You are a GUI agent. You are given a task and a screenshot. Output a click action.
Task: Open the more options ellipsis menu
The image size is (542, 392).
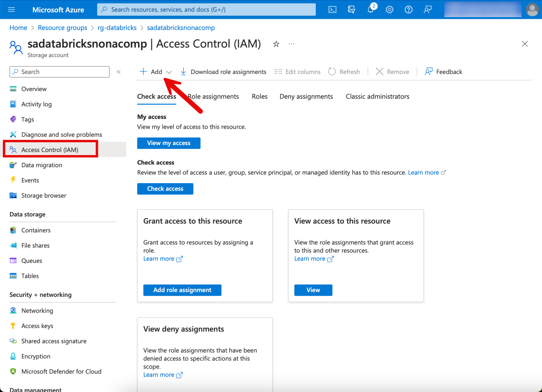[291, 44]
